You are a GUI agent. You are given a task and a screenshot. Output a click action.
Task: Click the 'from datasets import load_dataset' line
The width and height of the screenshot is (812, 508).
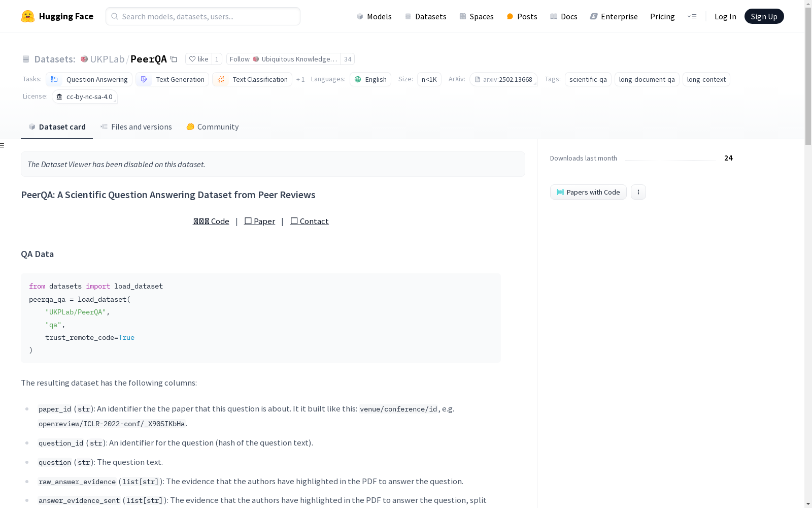point(96,287)
